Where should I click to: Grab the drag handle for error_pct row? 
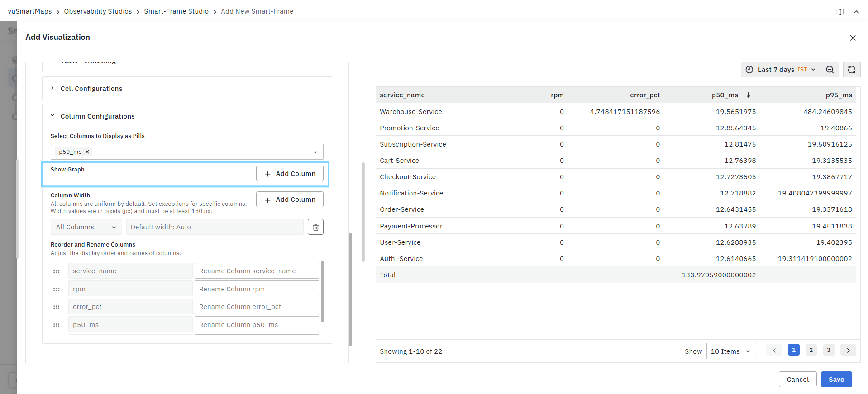pyautogui.click(x=57, y=307)
